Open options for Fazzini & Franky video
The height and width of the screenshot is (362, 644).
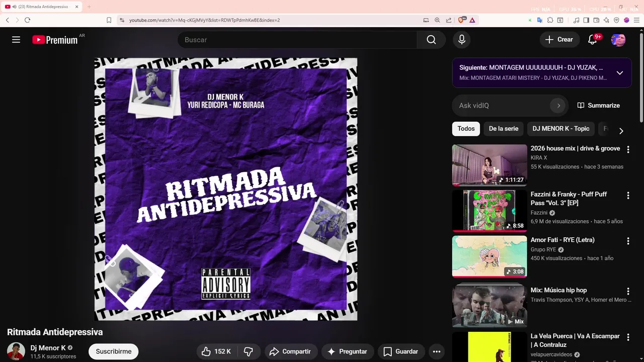[628, 195]
